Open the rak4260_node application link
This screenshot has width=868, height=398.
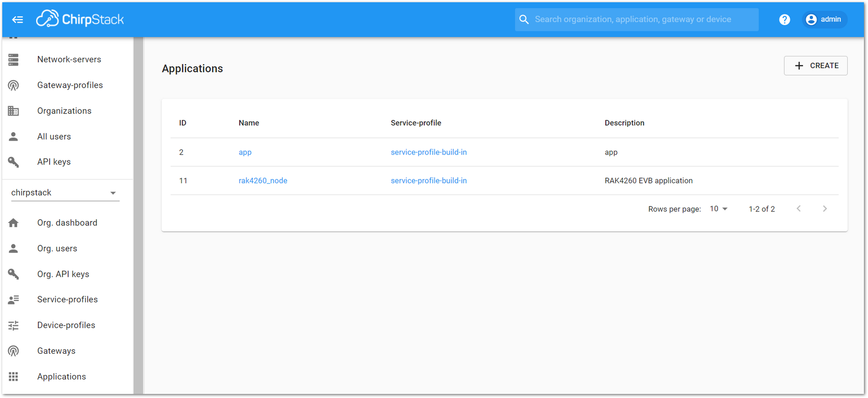coord(263,181)
